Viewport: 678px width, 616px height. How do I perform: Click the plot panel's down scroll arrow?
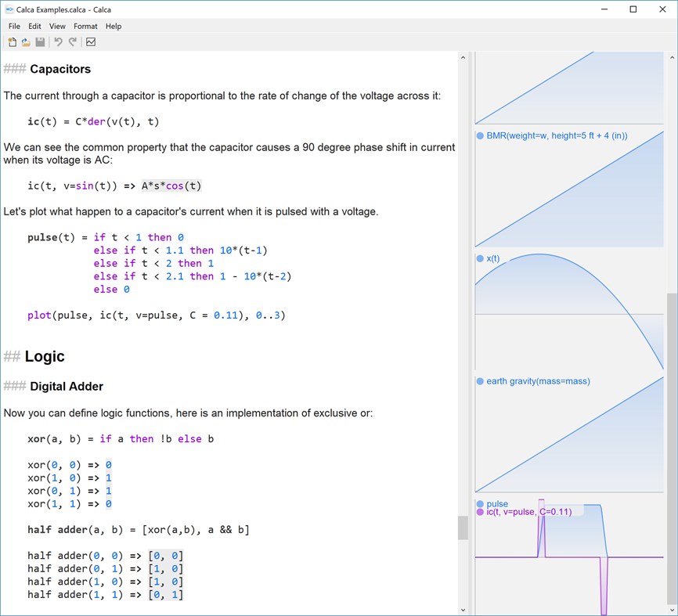click(x=671, y=609)
